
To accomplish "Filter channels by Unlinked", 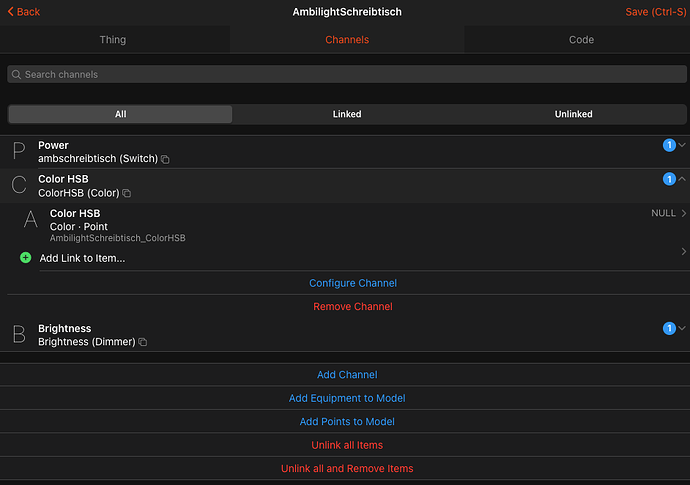I will coord(573,114).
